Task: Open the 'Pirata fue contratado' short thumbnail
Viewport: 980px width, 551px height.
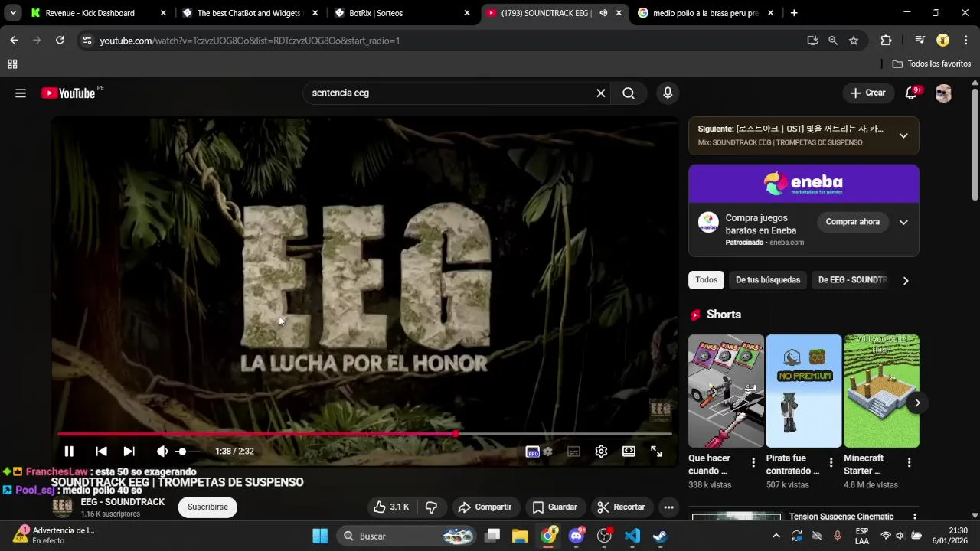Action: pos(804,391)
